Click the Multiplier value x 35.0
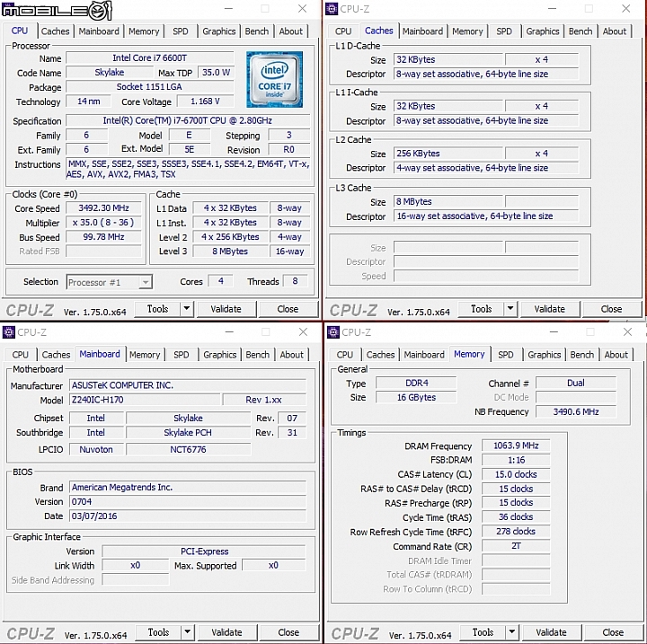The height and width of the screenshot is (644, 647). coord(103,223)
